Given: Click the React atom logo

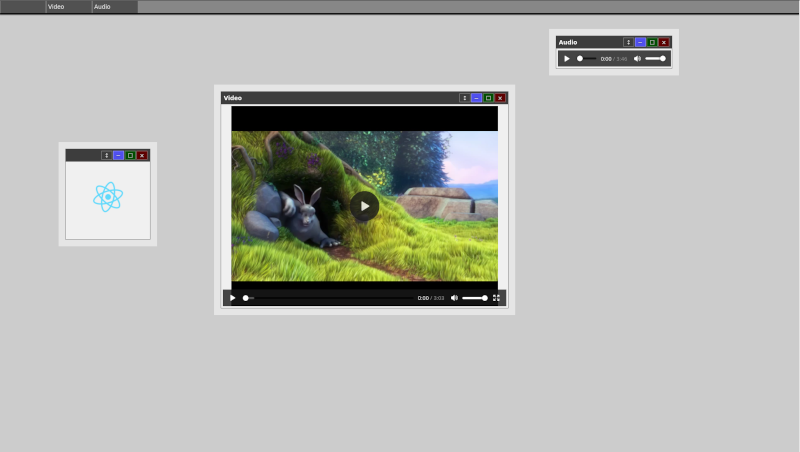Looking at the screenshot, I should tap(108, 197).
